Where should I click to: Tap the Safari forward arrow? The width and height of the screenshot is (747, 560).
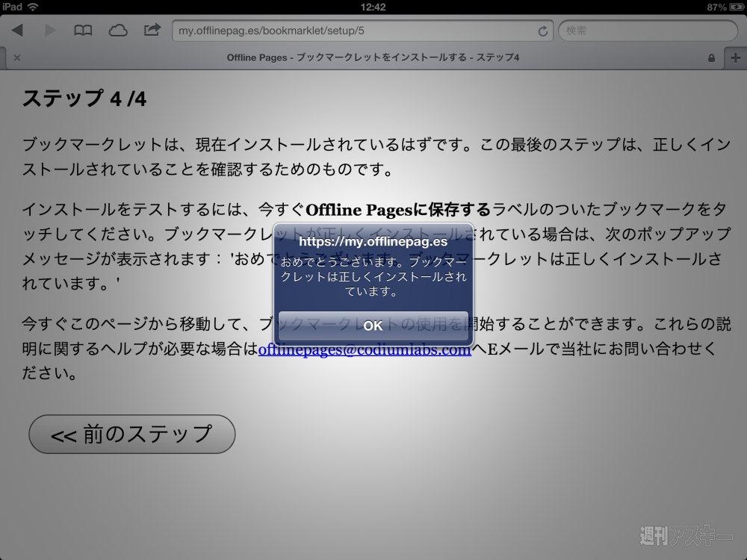pyautogui.click(x=50, y=31)
